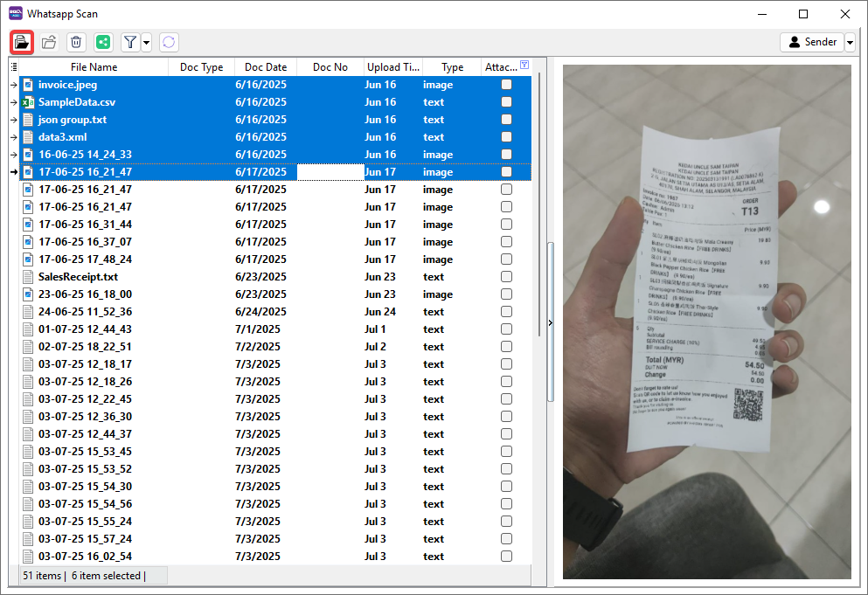Click the Whatsapp Scan app icon in title bar
Screen dimensions: 868x595
tap(16, 13)
